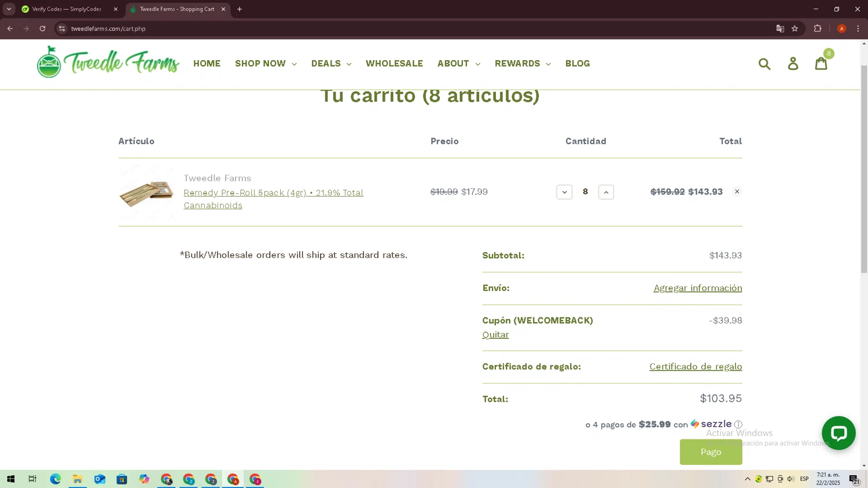Expand the REWARDS menu
Image resolution: width=868 pixels, height=488 pixels.
[523, 64]
